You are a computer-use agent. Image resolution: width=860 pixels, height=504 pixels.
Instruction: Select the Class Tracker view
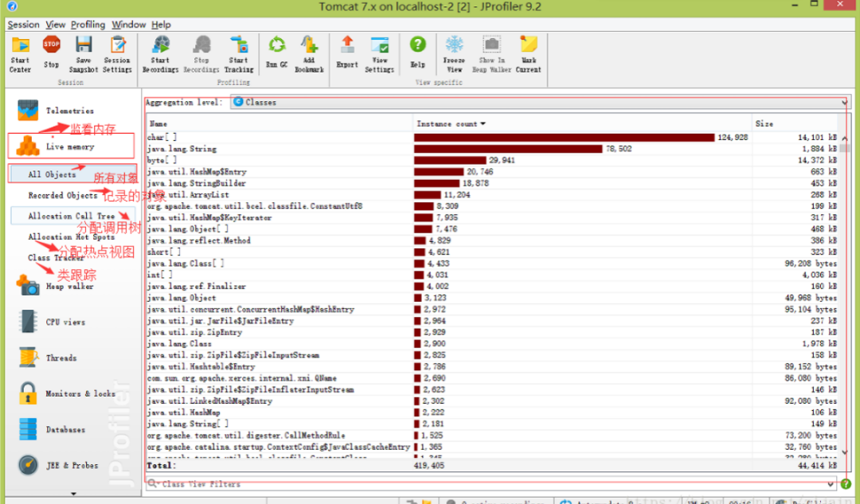click(56, 258)
